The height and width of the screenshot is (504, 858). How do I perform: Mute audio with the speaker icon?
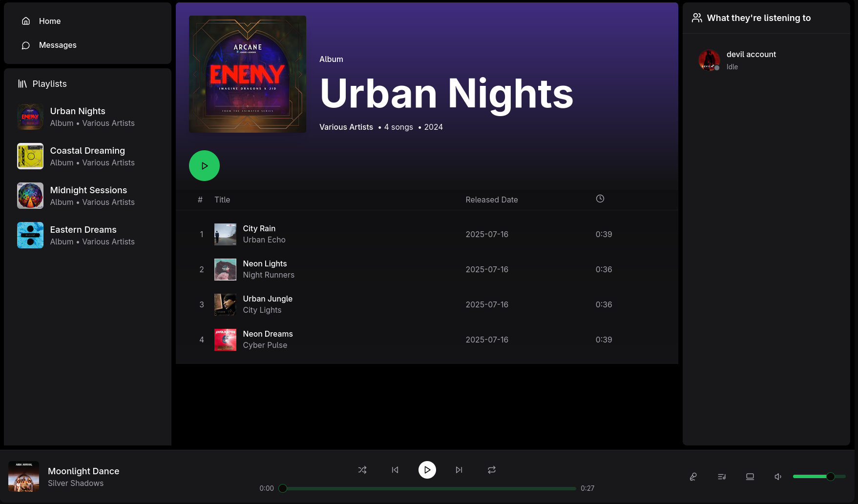pos(778,477)
